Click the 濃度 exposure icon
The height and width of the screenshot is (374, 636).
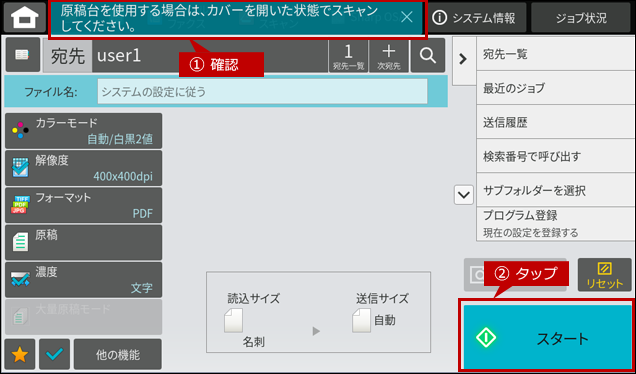[20, 279]
